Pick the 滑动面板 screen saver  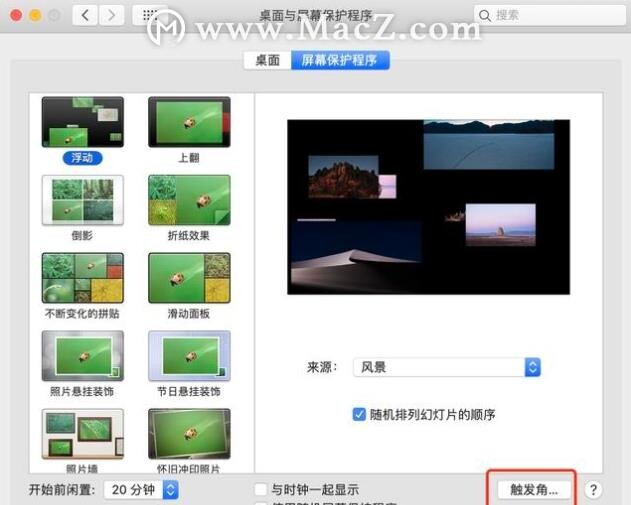(x=189, y=278)
